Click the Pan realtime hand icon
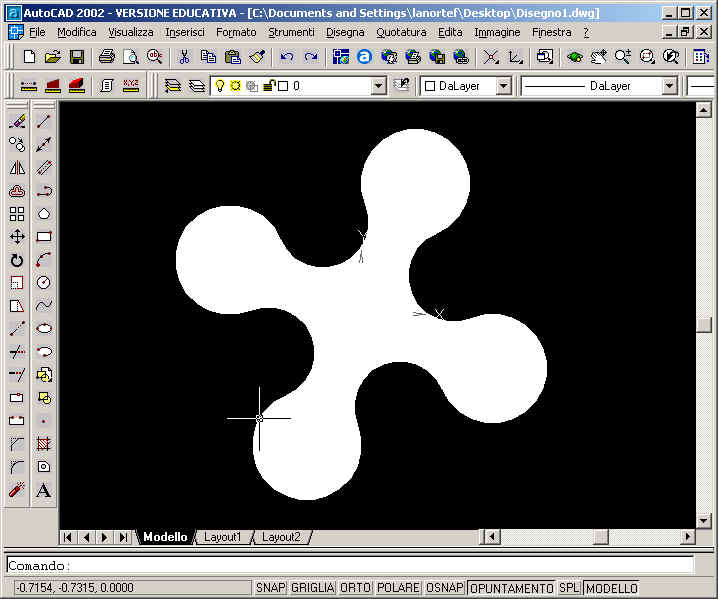This screenshot has width=718, height=599. (598, 57)
